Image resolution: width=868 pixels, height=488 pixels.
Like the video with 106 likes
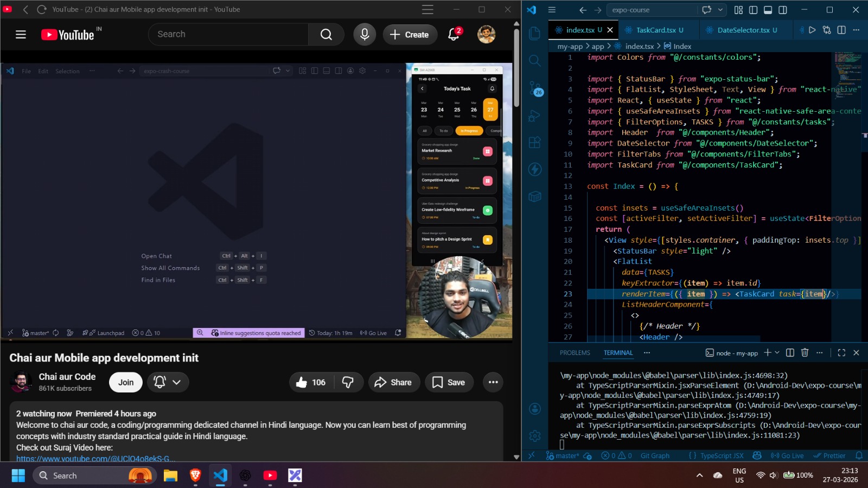click(x=311, y=383)
